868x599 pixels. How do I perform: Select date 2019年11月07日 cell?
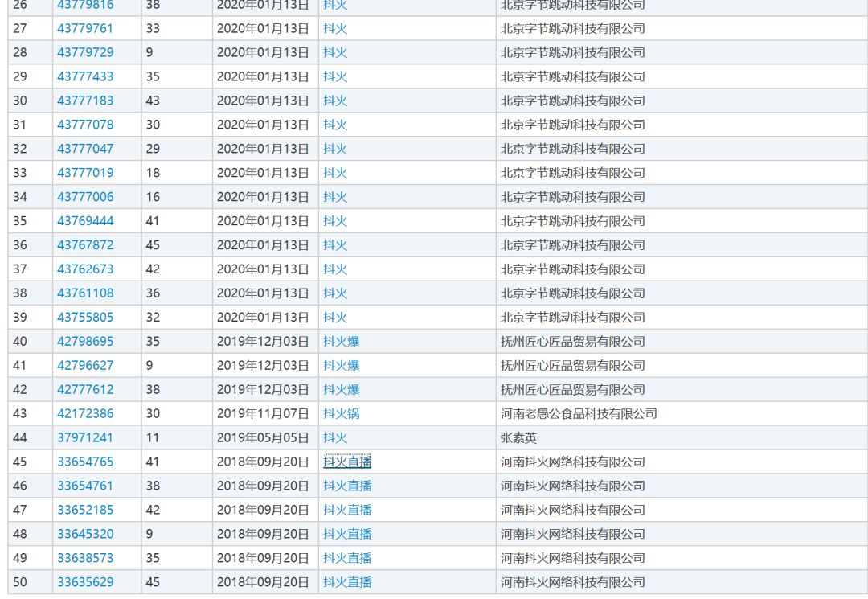265,413
